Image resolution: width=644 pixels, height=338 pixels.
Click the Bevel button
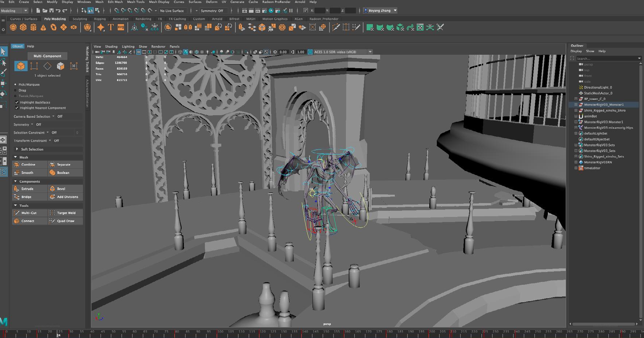[x=65, y=189]
